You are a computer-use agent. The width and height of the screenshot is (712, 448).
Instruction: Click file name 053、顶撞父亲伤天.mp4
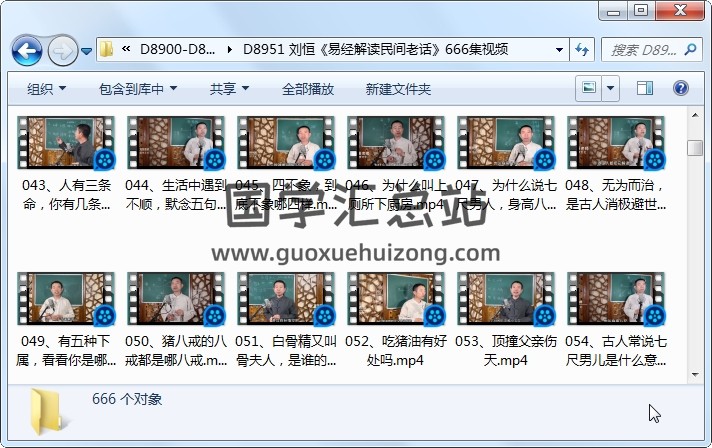506,351
